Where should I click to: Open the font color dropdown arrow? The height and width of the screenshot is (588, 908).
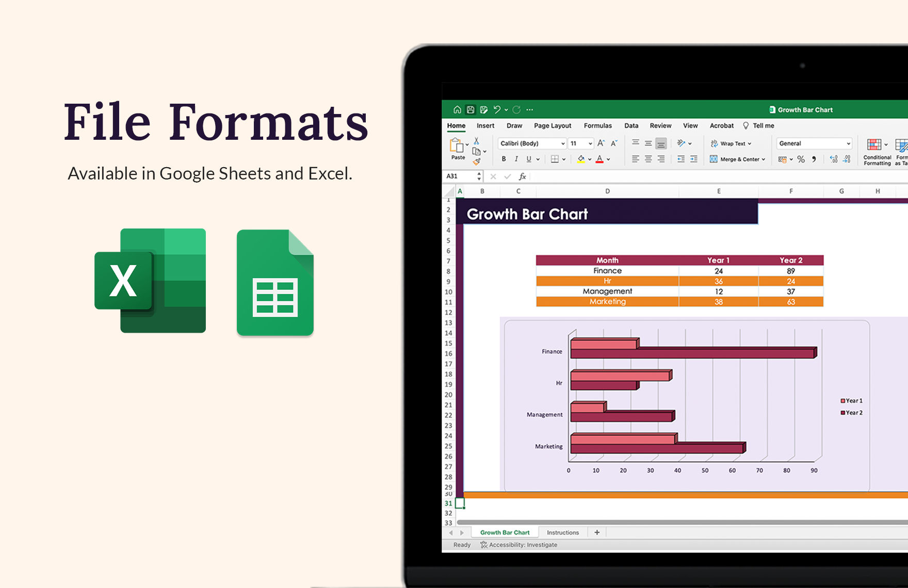pos(609,159)
